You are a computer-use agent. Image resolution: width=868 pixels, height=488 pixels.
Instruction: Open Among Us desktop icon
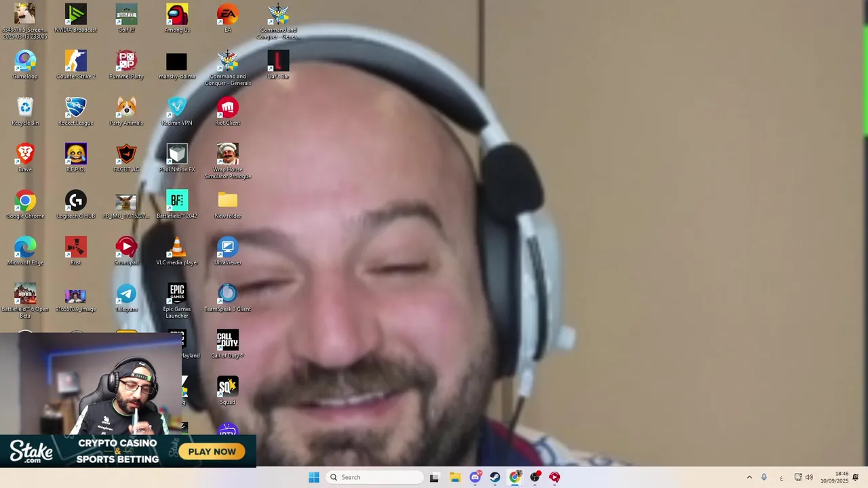[x=177, y=18]
